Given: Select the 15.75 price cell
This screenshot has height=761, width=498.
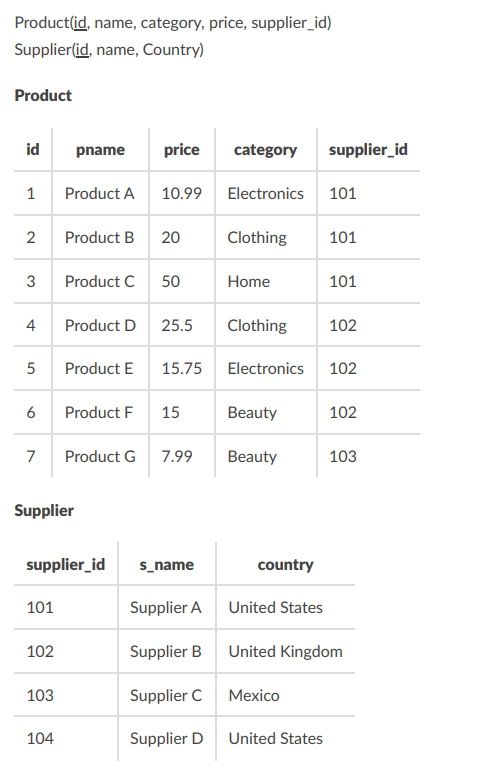Looking at the screenshot, I should [182, 368].
